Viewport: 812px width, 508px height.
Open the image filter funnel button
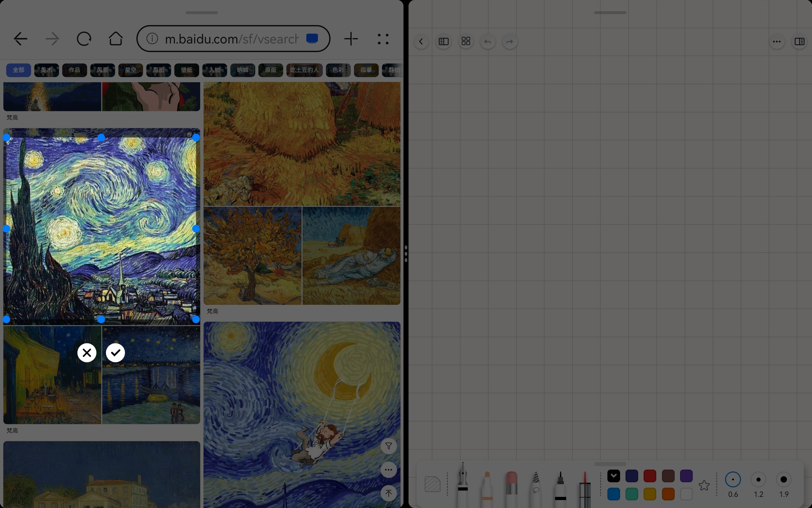(x=389, y=446)
